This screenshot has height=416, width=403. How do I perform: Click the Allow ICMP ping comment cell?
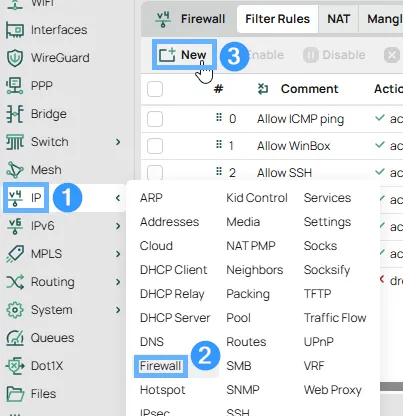(300, 119)
